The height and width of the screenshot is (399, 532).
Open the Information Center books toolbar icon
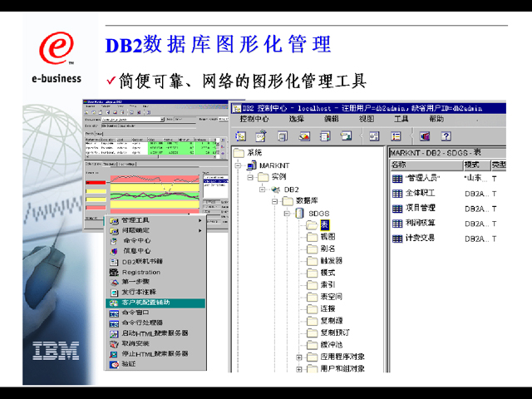[x=425, y=136]
